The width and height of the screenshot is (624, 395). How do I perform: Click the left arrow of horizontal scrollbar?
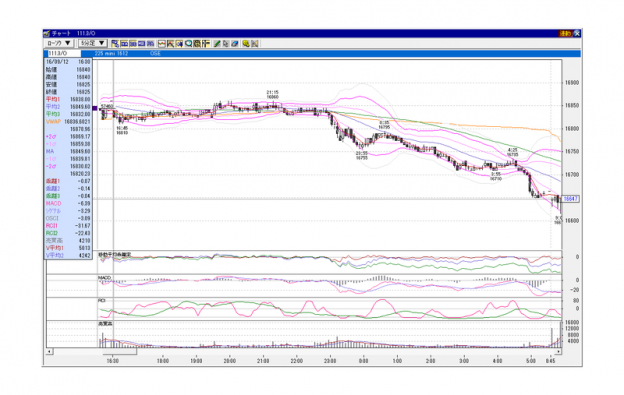[49, 351]
